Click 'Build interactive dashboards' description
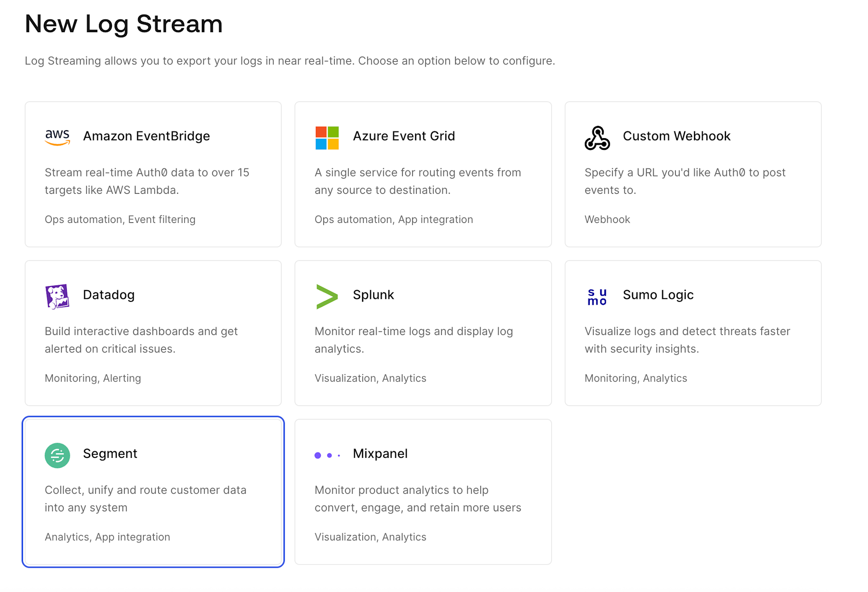The height and width of the screenshot is (592, 868). tap(141, 340)
